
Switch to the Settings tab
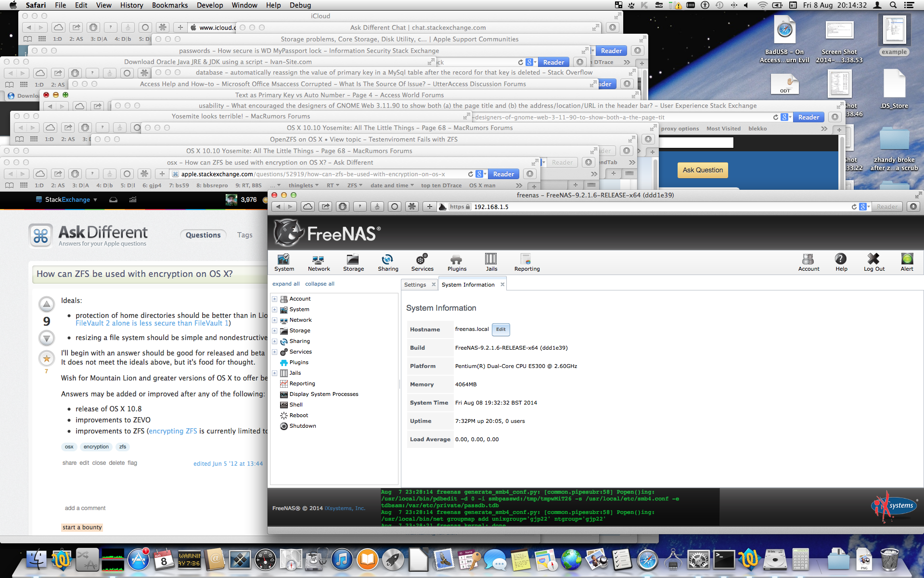click(415, 285)
